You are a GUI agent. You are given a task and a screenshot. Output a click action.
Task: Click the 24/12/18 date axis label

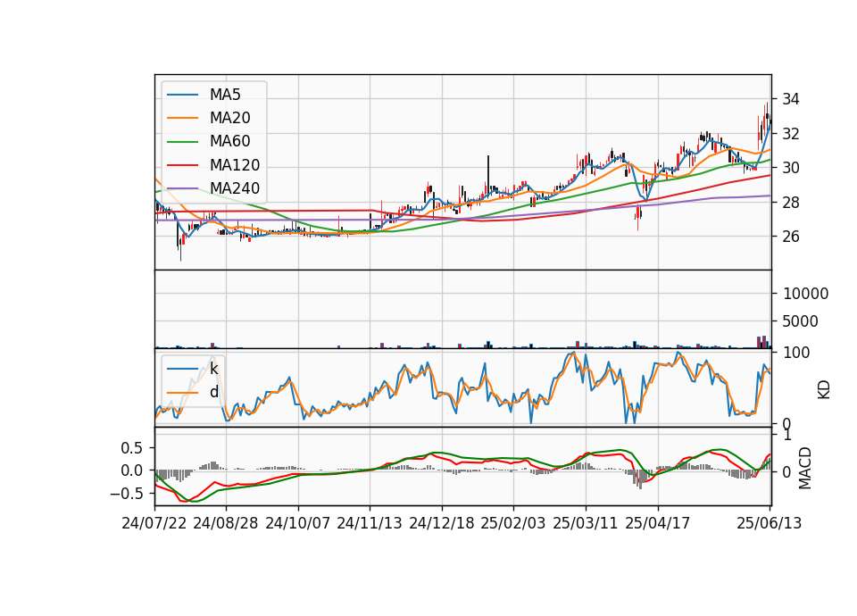point(442,523)
